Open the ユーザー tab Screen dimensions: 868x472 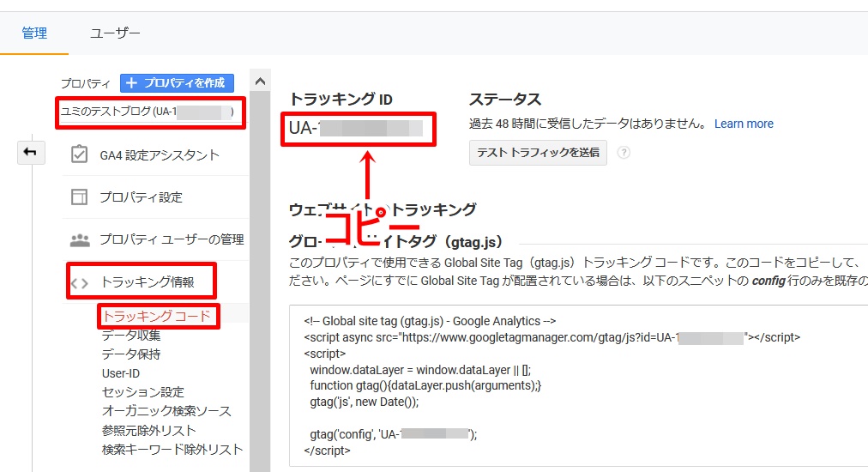click(115, 33)
